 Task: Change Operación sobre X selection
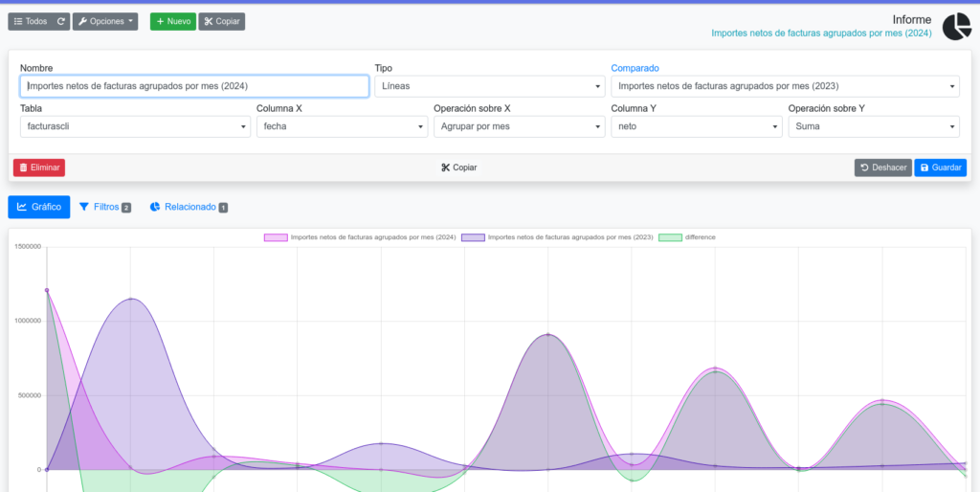pyautogui.click(x=518, y=126)
